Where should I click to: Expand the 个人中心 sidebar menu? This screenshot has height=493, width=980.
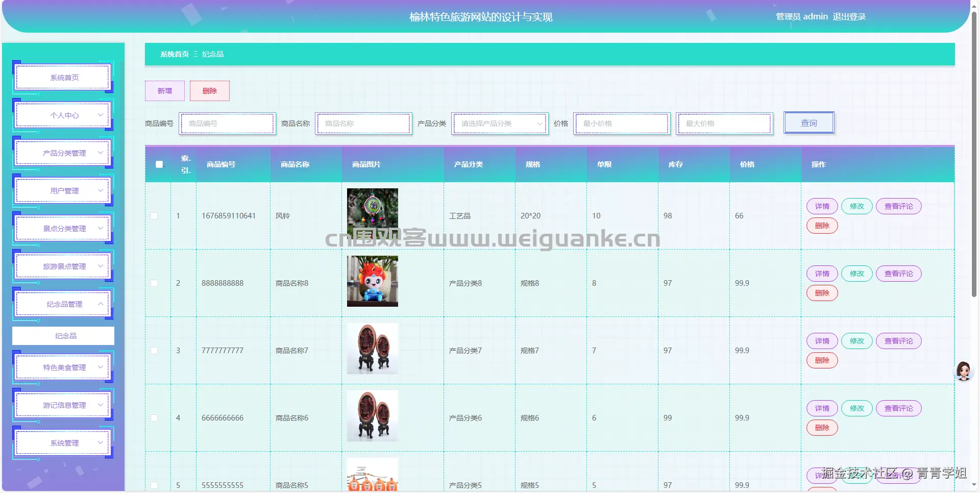(x=63, y=115)
